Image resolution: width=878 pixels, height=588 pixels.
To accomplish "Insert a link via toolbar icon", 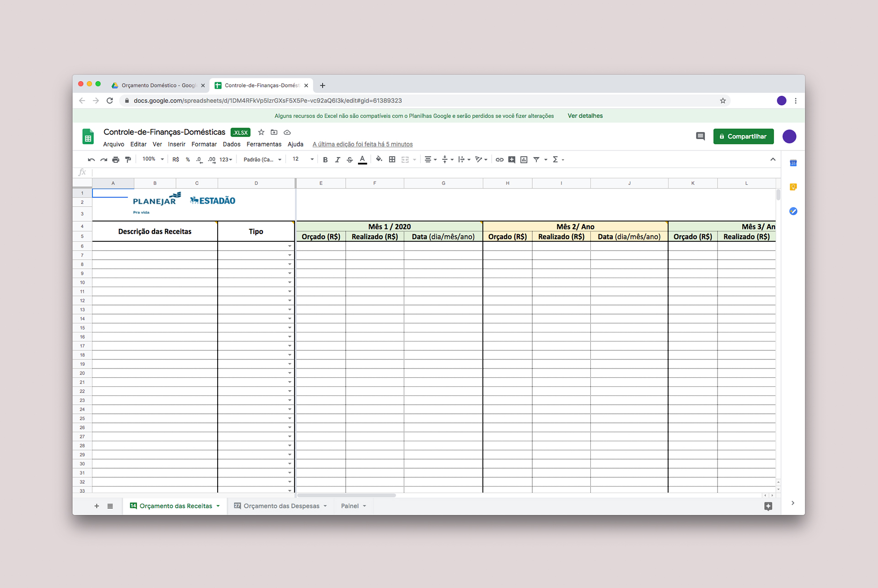I will click(499, 160).
